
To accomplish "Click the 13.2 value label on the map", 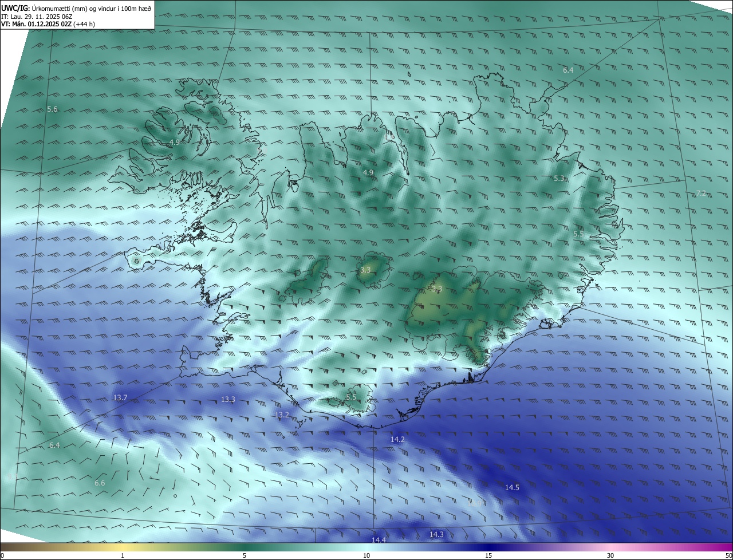I will coord(282,415).
